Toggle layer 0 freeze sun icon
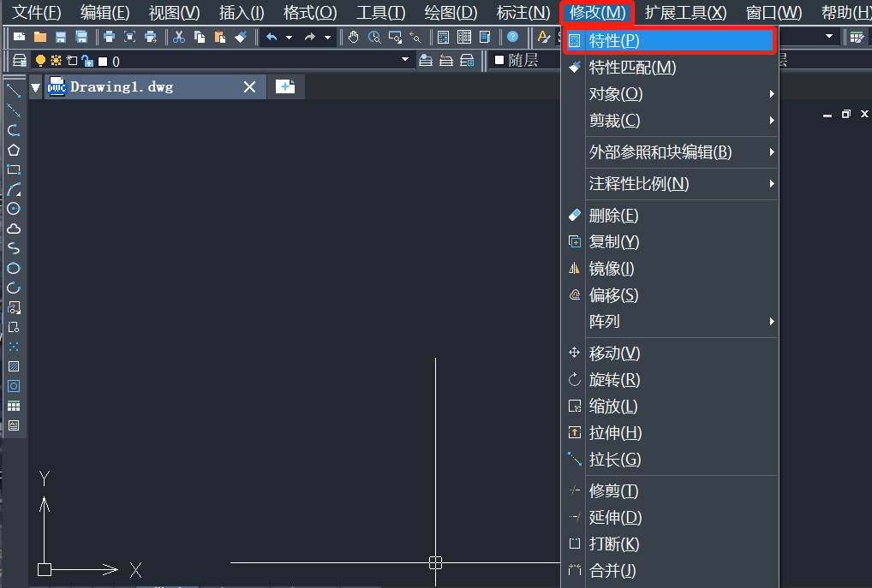Viewport: 872px width, 588px height. point(56,61)
